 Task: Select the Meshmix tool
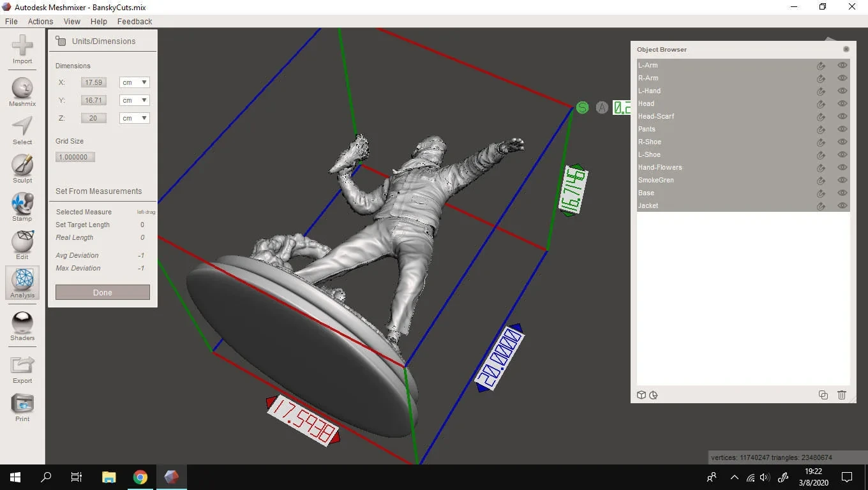point(22,91)
